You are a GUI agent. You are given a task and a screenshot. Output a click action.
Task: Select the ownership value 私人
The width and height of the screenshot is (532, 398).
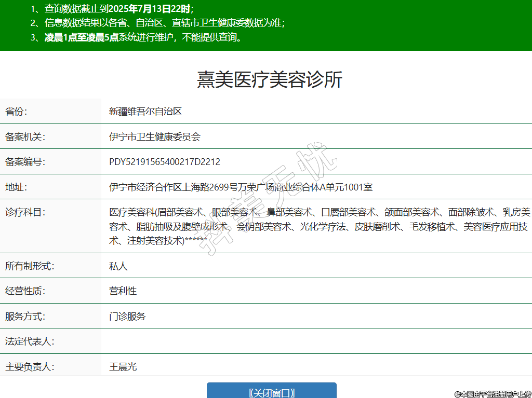pos(118,266)
